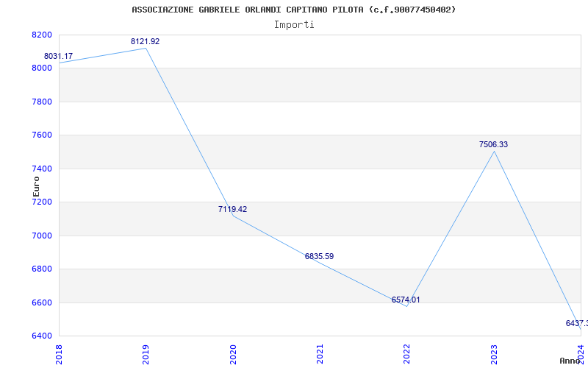Image resolution: width=588 pixels, height=368 pixels.
Task: Select the 7200 y-axis value
Action: tap(42, 202)
